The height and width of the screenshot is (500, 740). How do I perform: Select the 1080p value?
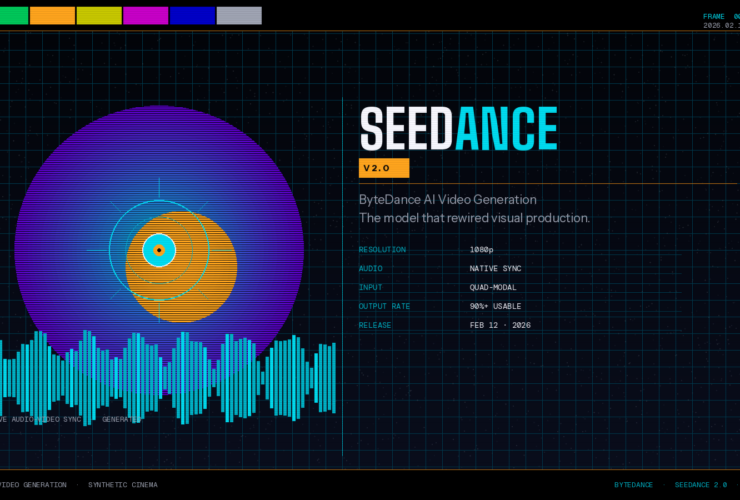pos(481,250)
